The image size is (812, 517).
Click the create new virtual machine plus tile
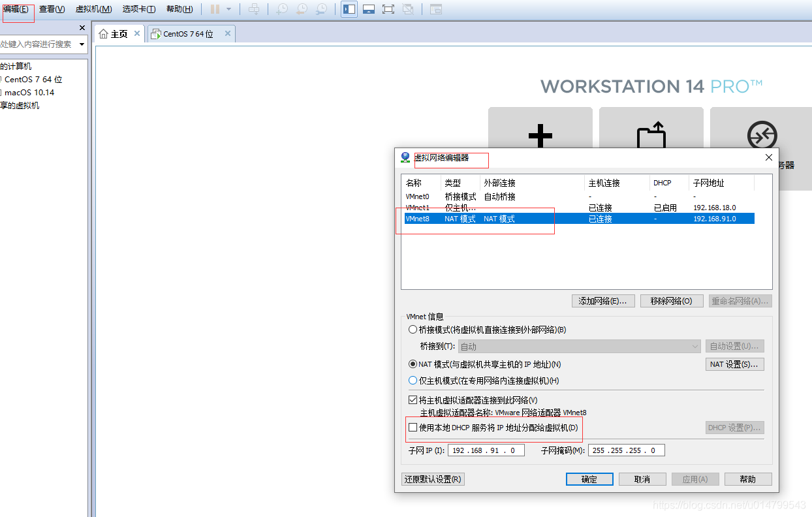coord(540,135)
